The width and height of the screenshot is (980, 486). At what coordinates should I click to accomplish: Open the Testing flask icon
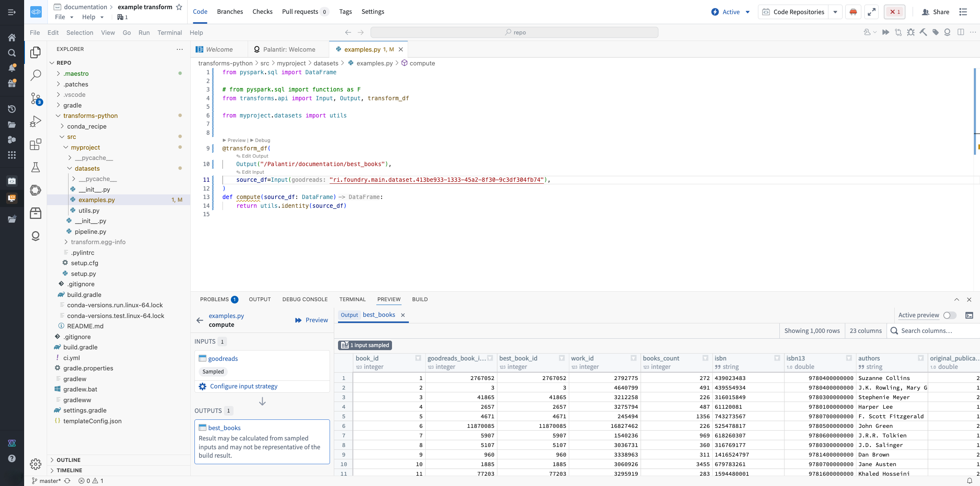36,167
